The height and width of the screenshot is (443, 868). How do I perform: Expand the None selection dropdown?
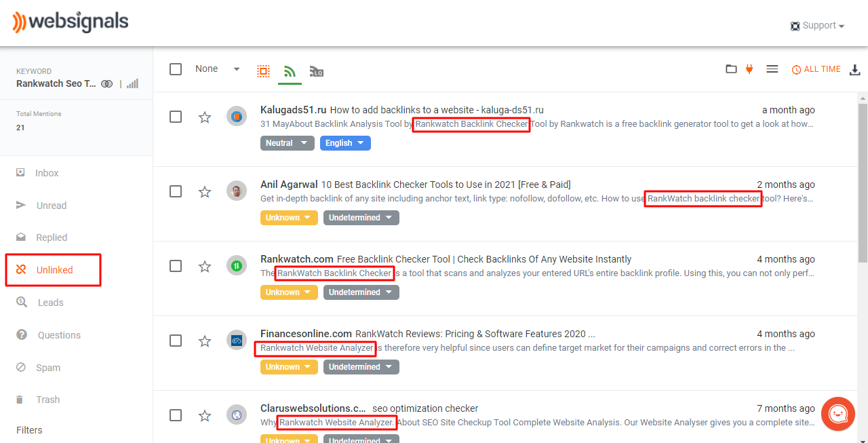(218, 69)
